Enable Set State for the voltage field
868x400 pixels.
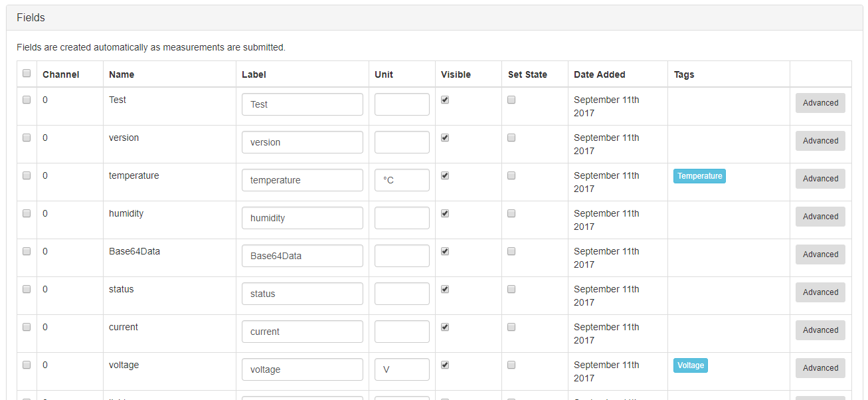tap(511, 365)
